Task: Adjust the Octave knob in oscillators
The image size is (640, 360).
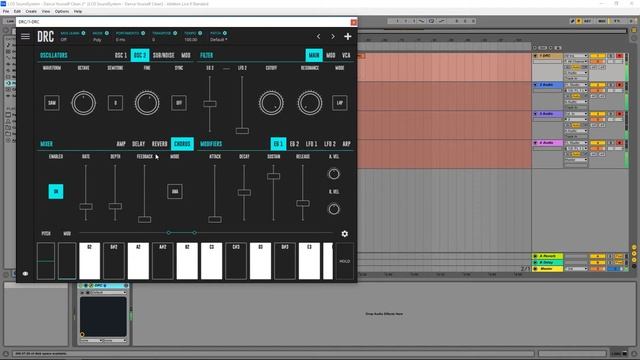Action: pos(84,103)
